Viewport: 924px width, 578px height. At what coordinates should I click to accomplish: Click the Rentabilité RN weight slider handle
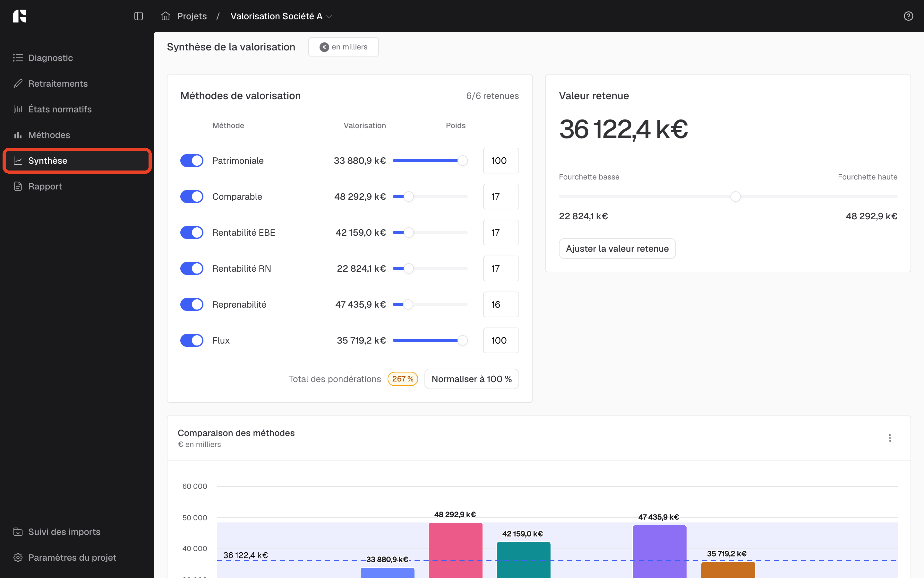point(408,268)
